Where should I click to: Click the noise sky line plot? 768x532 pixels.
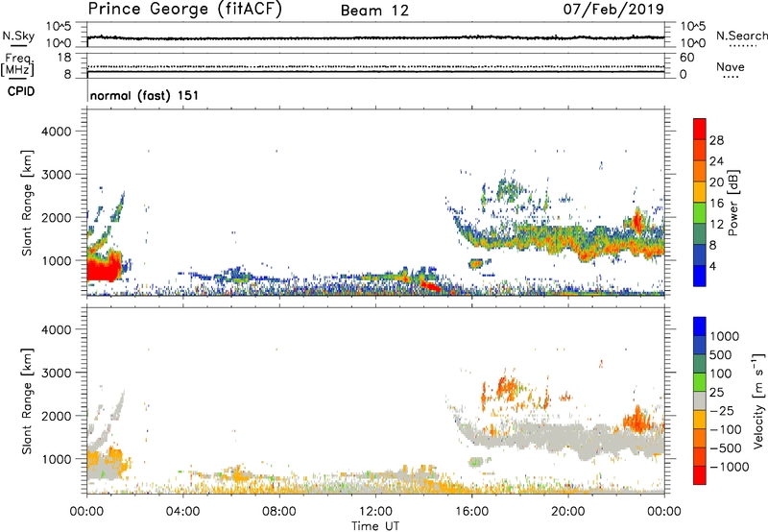375,37
